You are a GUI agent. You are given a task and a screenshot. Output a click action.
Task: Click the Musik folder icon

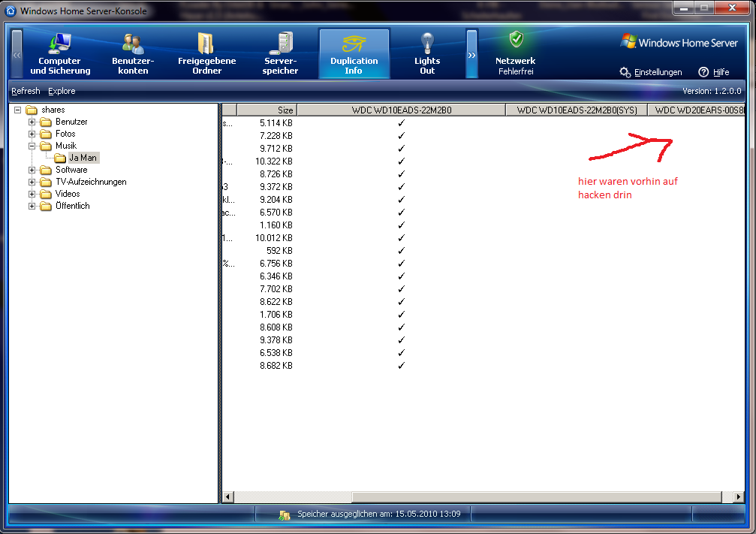click(46, 146)
